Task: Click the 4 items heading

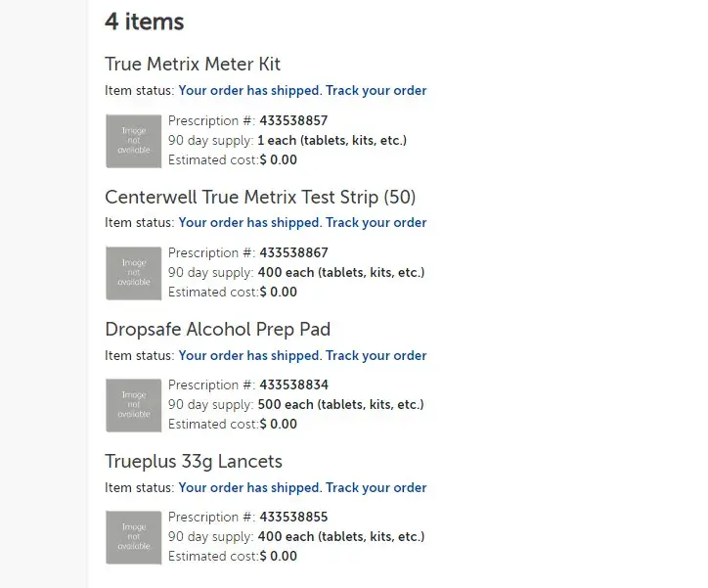Action: click(x=145, y=21)
